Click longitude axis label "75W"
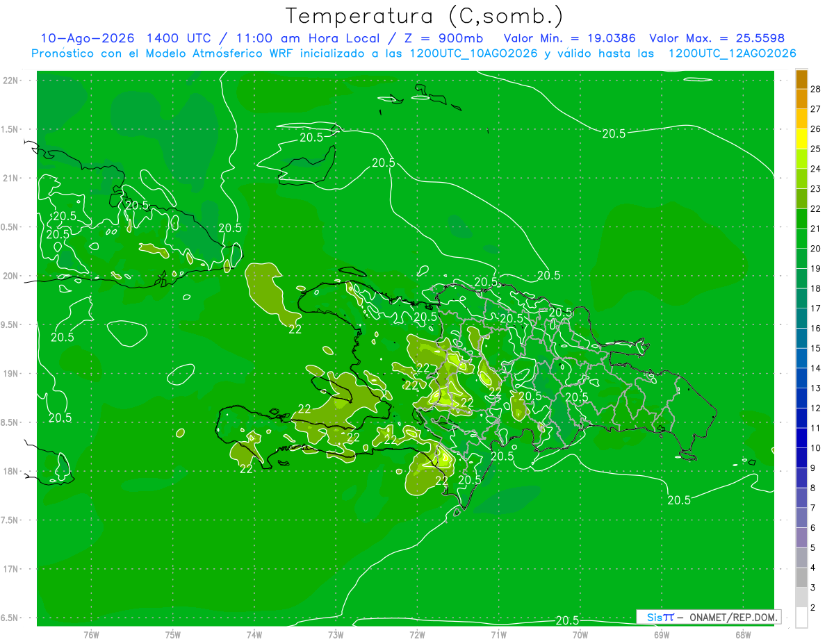Image resolution: width=834 pixels, height=644 pixels. pos(173,634)
